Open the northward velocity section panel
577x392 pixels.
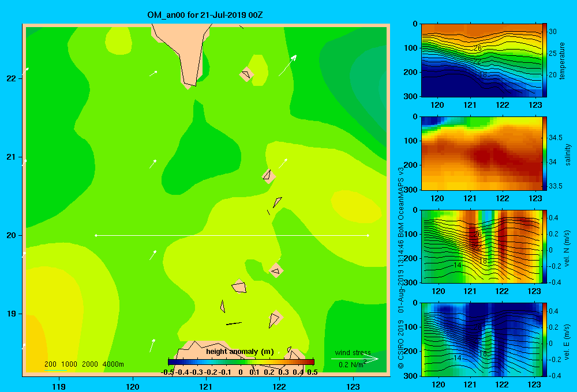(481, 246)
